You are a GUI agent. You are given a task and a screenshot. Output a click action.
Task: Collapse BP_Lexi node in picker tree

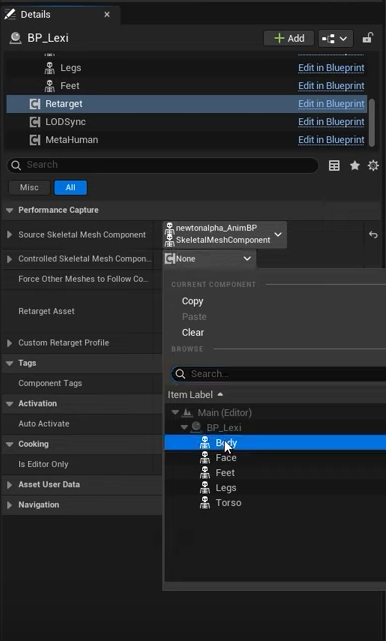[x=184, y=428]
